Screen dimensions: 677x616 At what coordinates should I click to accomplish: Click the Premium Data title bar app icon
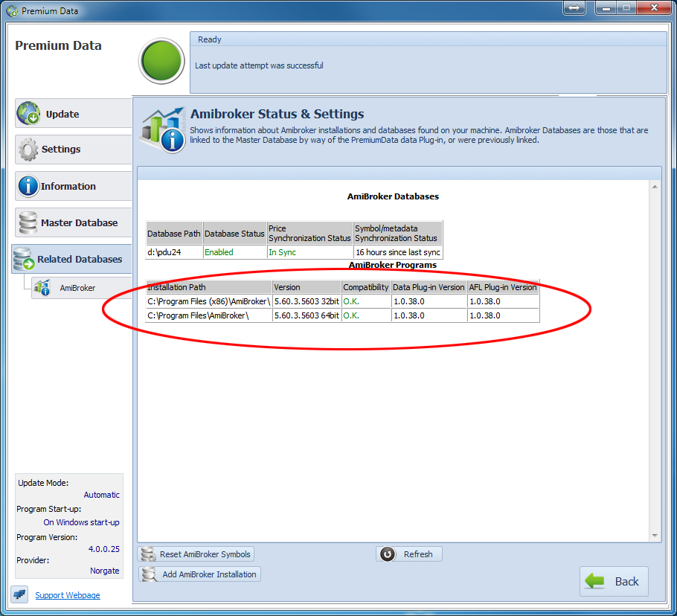coord(12,11)
